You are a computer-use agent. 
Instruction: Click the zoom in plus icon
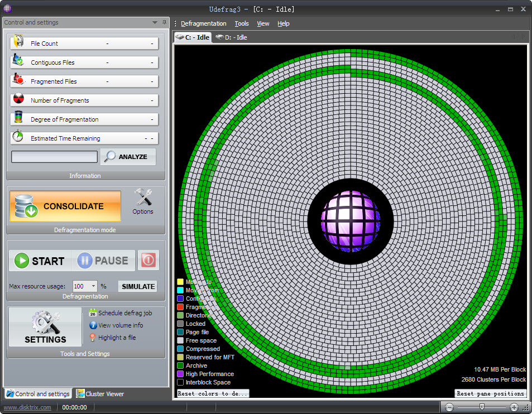point(514,408)
